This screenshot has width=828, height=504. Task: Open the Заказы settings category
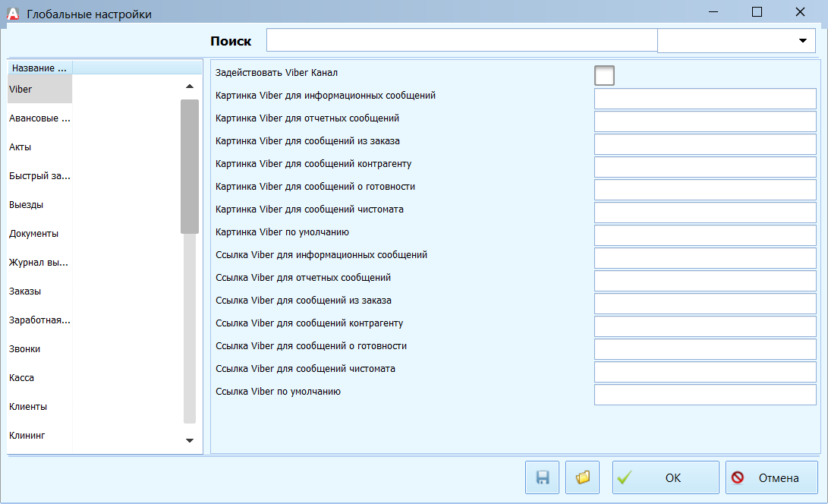(x=39, y=291)
